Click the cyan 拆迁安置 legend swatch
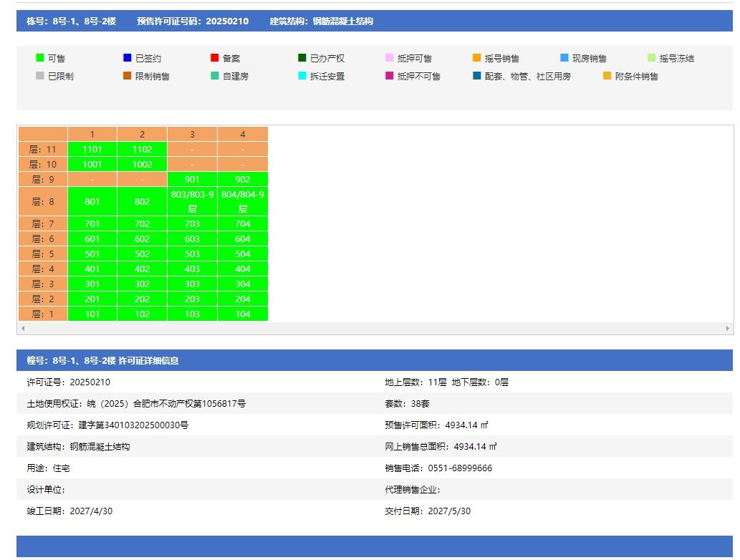Screen dimensions: 740x560 coord(302,75)
